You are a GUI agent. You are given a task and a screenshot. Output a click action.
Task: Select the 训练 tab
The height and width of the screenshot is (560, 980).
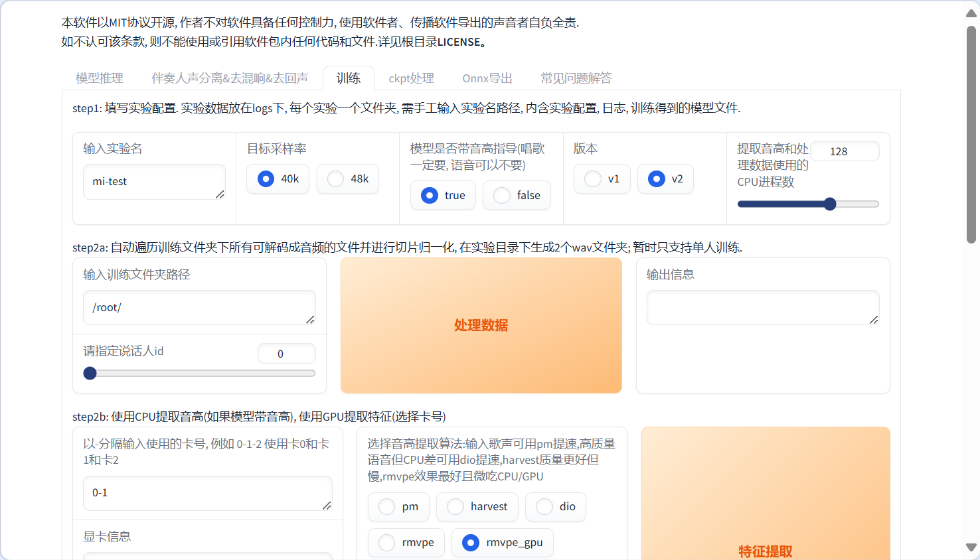349,78
